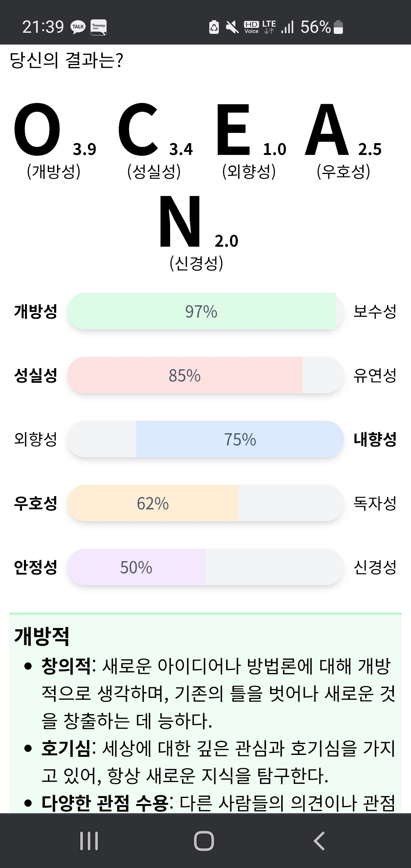The image size is (411, 868).
Task: Tap the 개방적 description heading
Action: (42, 636)
